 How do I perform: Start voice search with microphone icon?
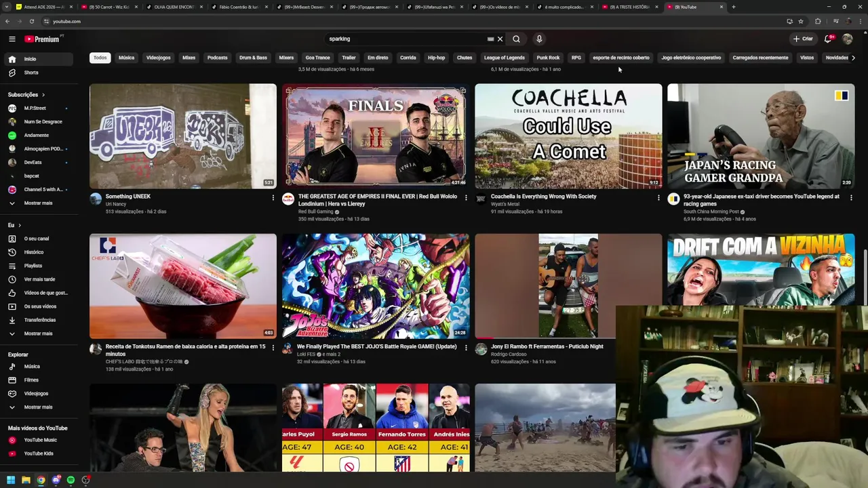(x=539, y=39)
